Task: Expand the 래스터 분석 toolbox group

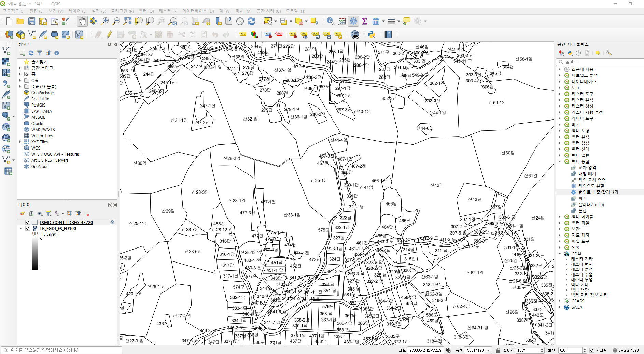Action: coord(560,100)
